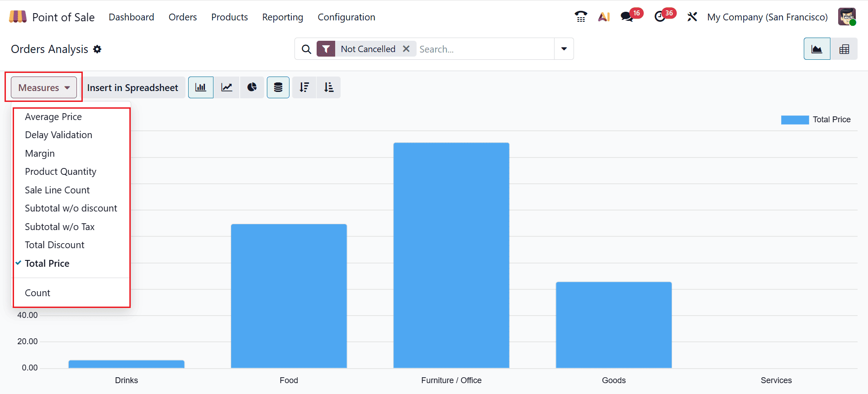Click the Goods bar in chart

614,325
